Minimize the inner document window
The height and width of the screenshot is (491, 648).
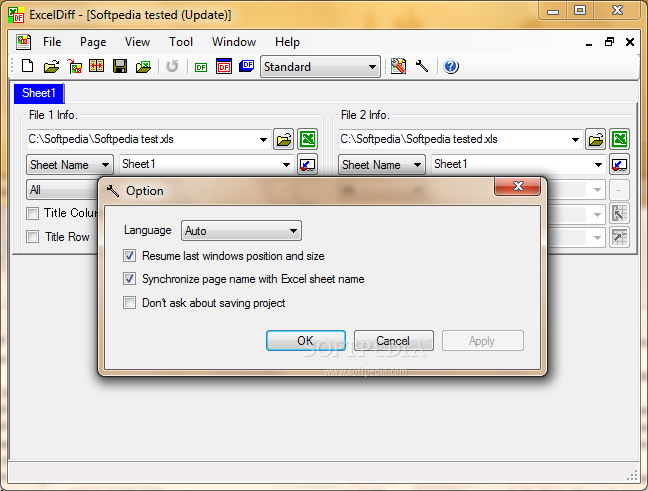point(589,43)
